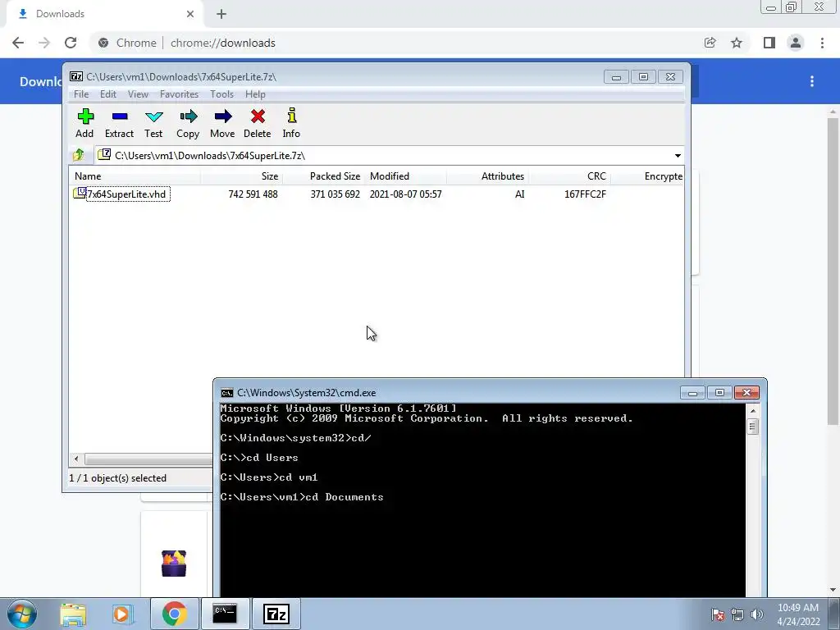This screenshot has width=840, height=630.
Task: Click the modified date 2021-08-07 05:57
Action: click(x=405, y=194)
